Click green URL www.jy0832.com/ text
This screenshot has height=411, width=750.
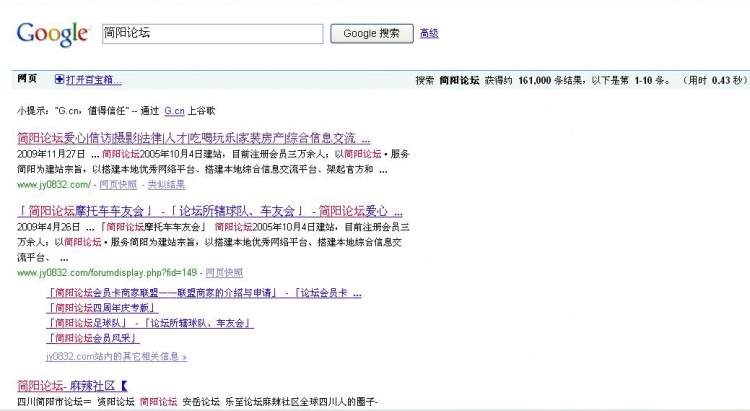(54, 185)
